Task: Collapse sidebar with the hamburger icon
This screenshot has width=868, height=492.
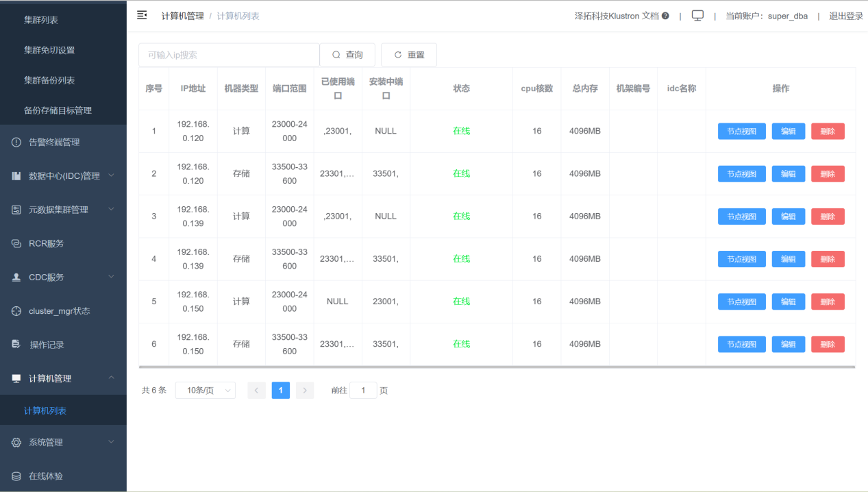Action: pos(142,15)
